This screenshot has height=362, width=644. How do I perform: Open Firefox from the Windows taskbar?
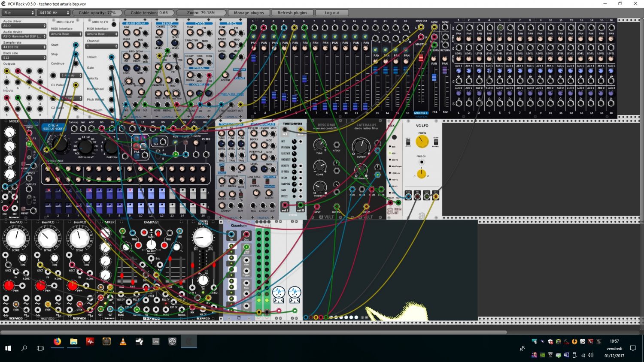coord(57,342)
